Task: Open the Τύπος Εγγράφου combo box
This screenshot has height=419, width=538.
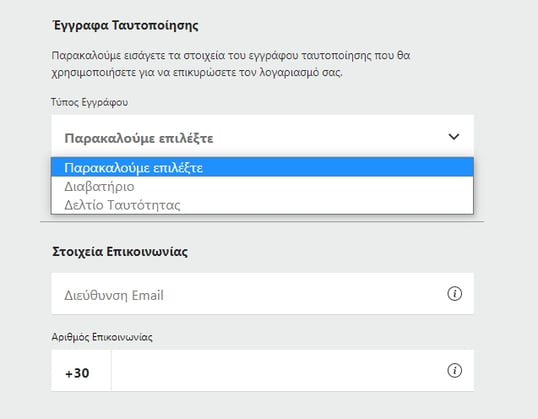Action: (x=262, y=136)
